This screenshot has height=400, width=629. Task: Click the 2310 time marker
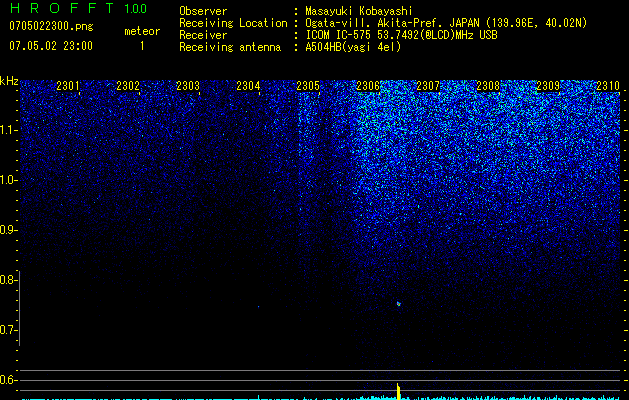point(608,85)
